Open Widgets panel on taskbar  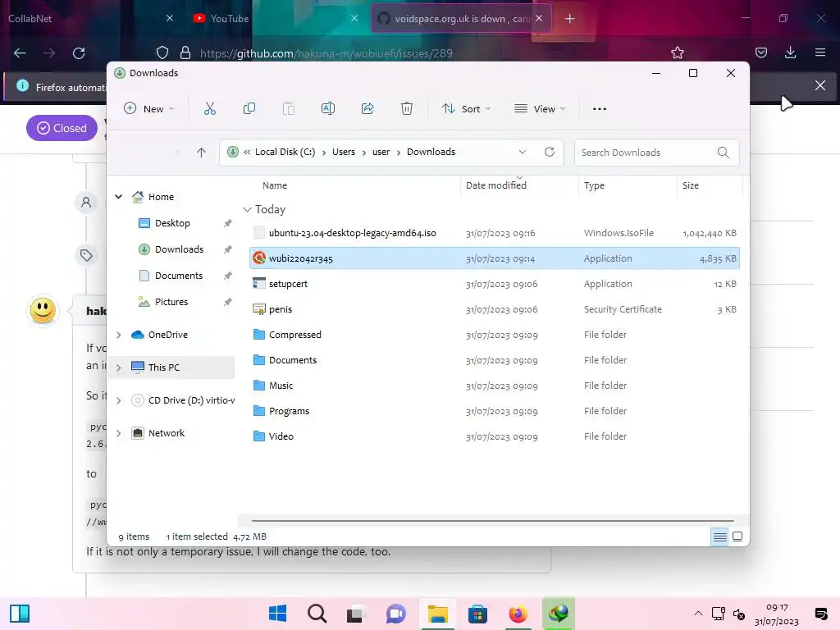pos(20,614)
